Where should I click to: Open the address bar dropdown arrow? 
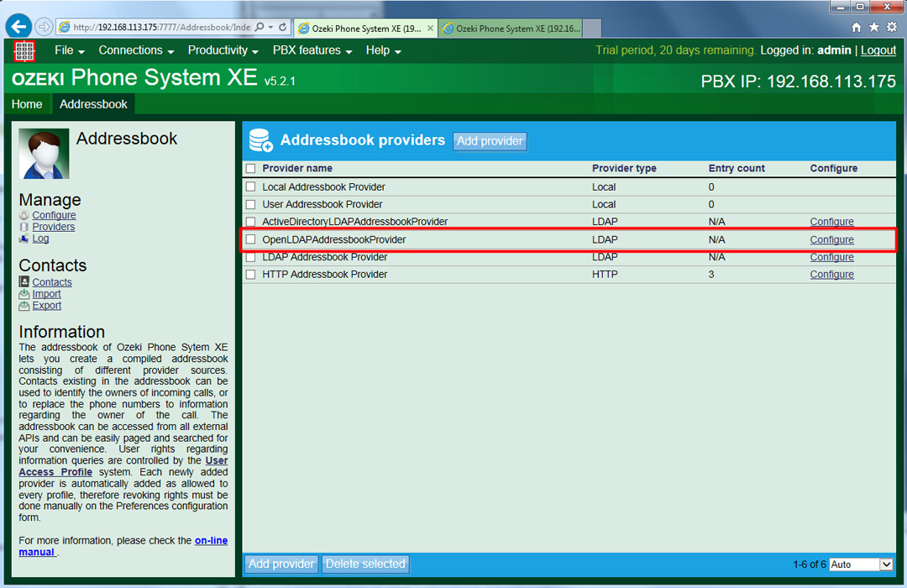click(270, 27)
